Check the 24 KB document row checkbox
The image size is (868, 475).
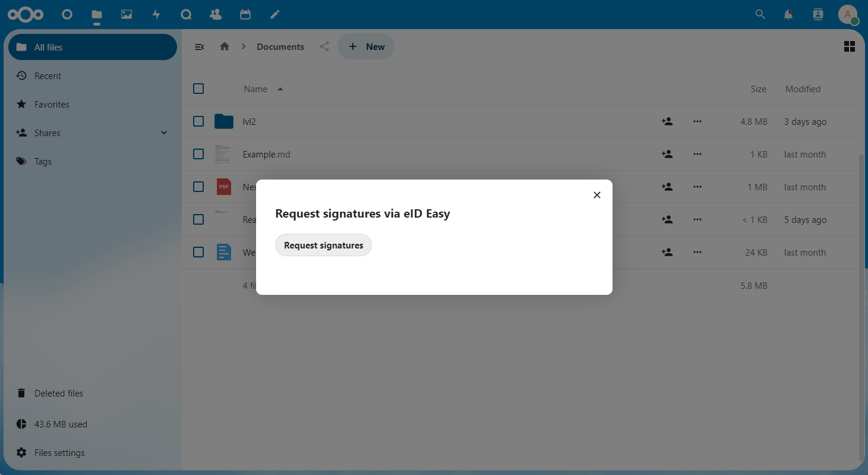(x=198, y=252)
